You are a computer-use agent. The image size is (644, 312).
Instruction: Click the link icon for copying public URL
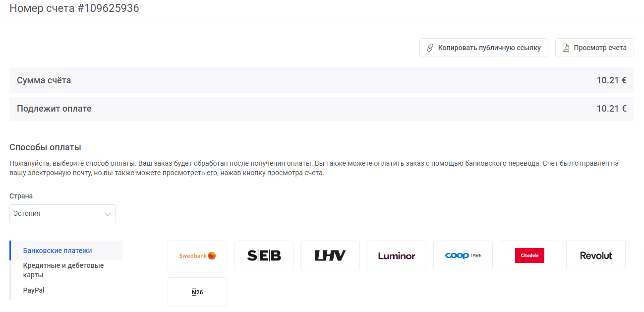pyautogui.click(x=430, y=48)
